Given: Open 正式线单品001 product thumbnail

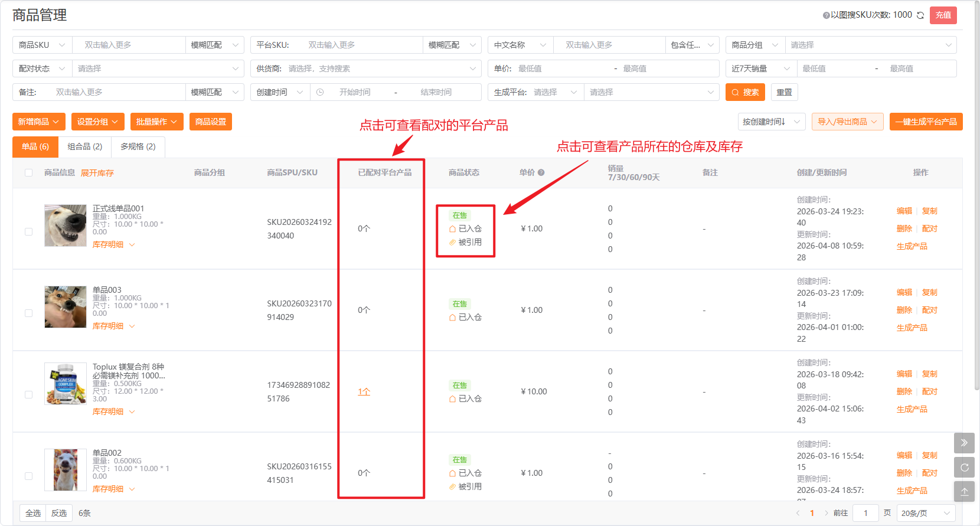Looking at the screenshot, I should pyautogui.click(x=66, y=226).
